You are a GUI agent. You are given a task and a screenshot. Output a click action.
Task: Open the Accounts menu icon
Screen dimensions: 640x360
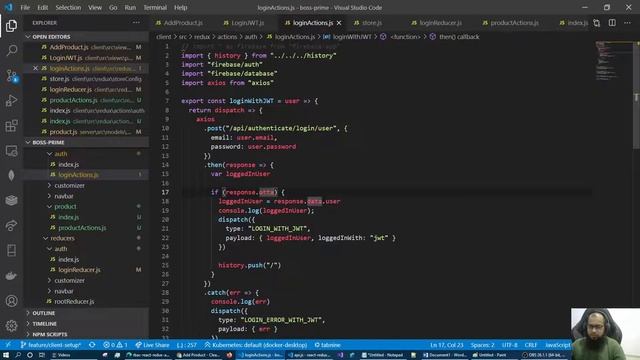click(x=11, y=301)
